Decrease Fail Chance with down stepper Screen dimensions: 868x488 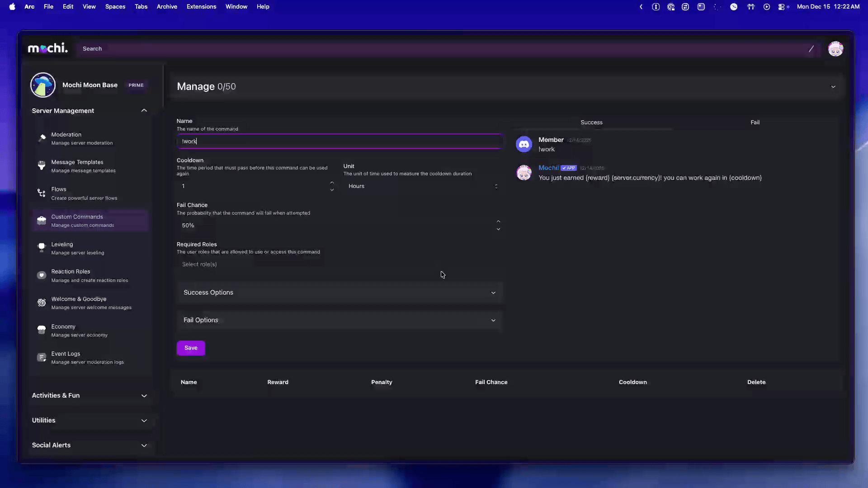pyautogui.click(x=498, y=229)
